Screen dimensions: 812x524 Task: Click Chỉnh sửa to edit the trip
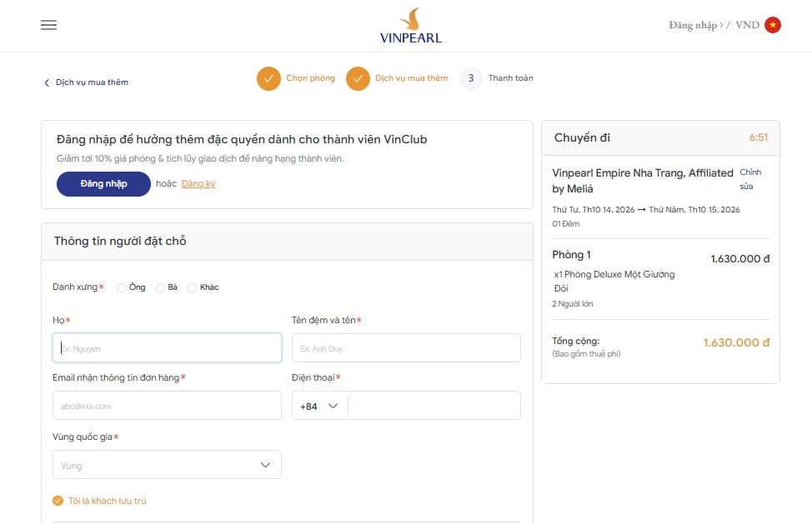[x=749, y=179]
